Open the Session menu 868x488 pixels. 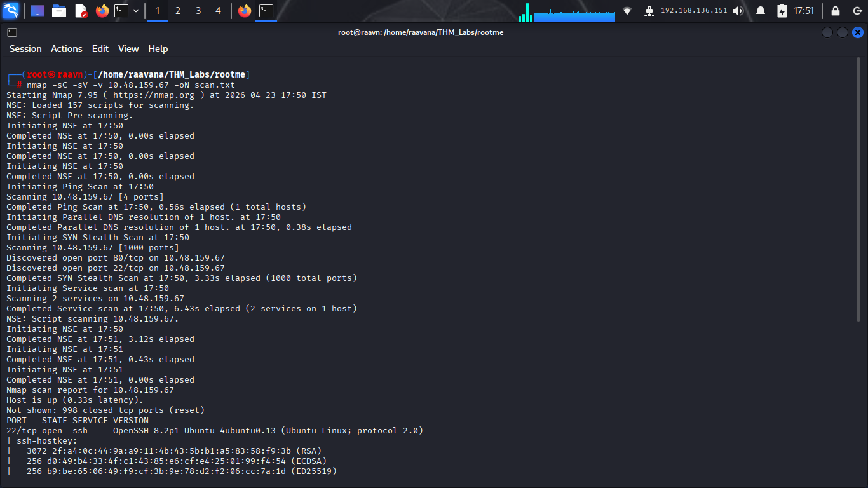(x=25, y=49)
